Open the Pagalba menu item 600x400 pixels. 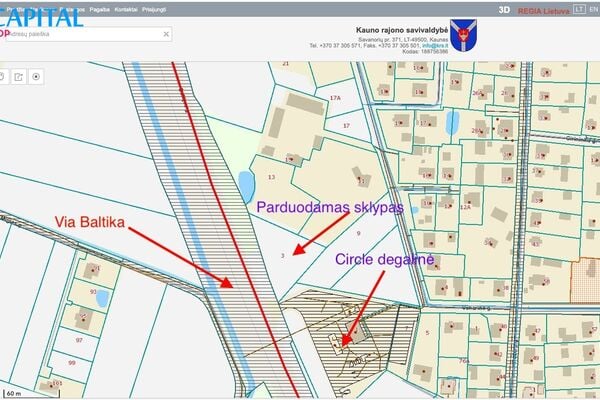point(99,10)
